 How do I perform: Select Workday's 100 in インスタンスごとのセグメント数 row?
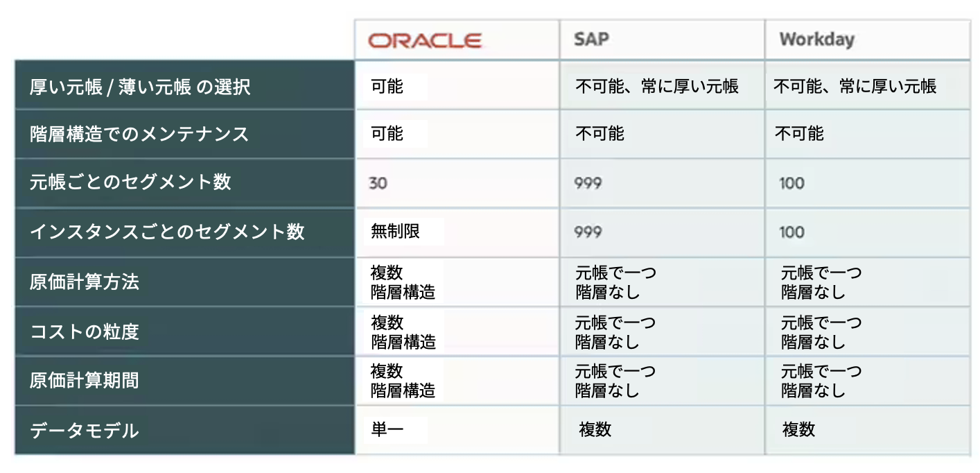(791, 232)
